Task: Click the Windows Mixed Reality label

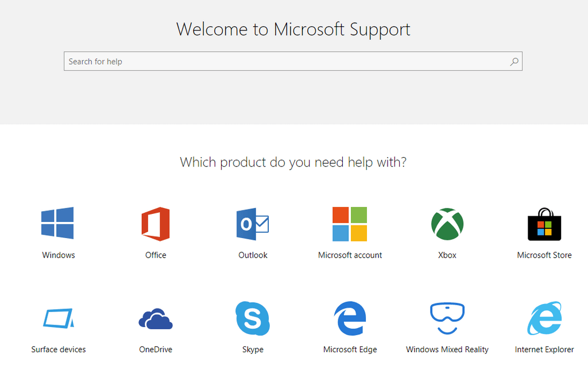Action: 447,349
